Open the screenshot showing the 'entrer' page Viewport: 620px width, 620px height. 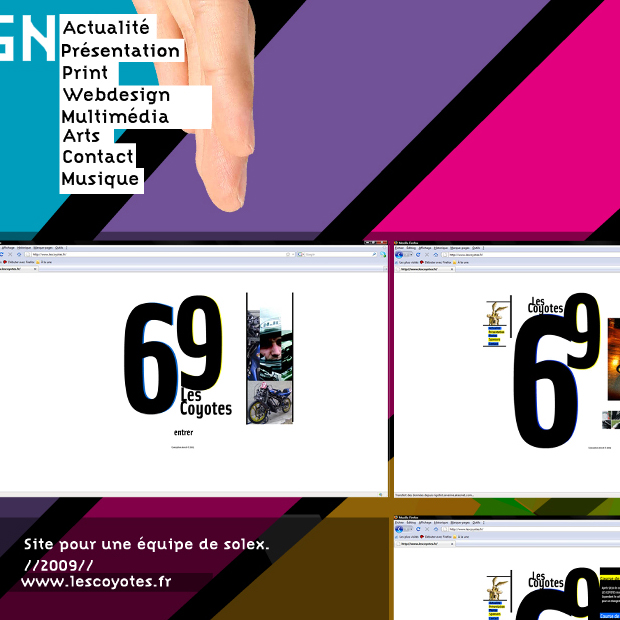tap(194, 369)
